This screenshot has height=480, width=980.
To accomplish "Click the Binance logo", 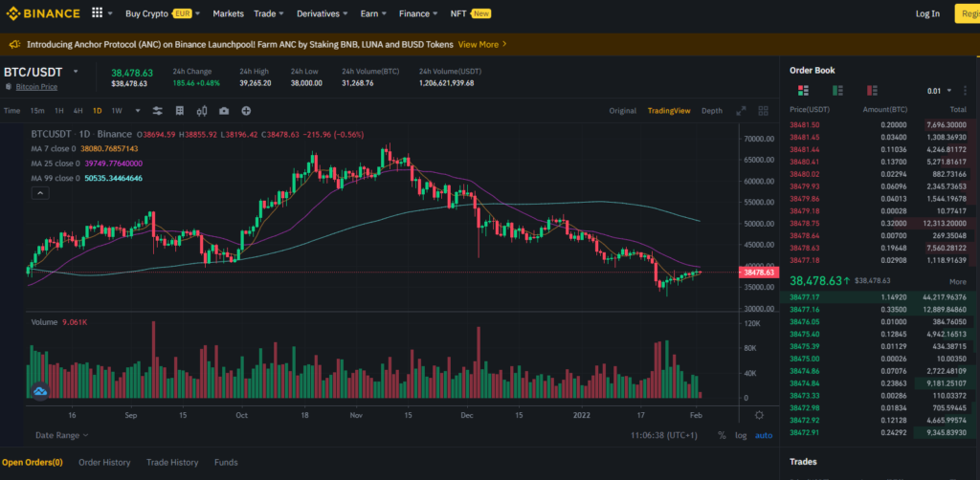I will tap(43, 13).
